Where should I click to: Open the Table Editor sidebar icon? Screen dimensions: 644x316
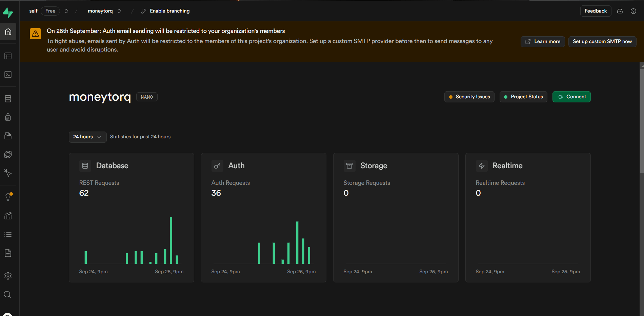(8, 56)
